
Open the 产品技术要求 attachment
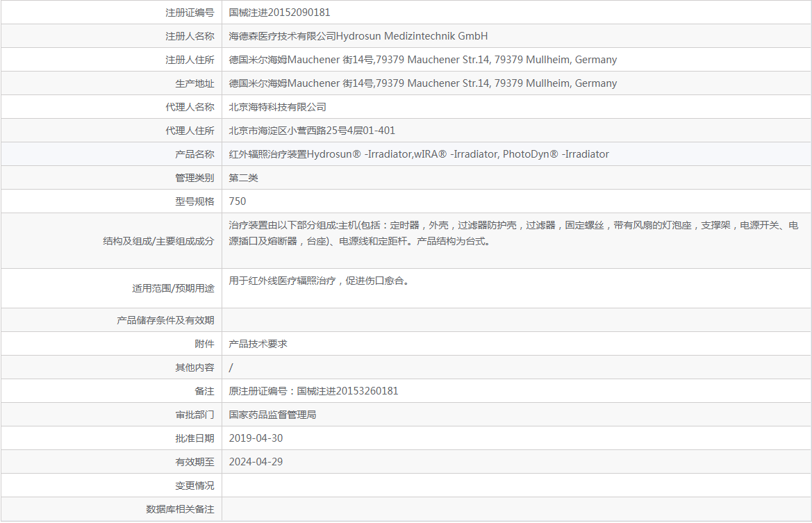click(258, 344)
